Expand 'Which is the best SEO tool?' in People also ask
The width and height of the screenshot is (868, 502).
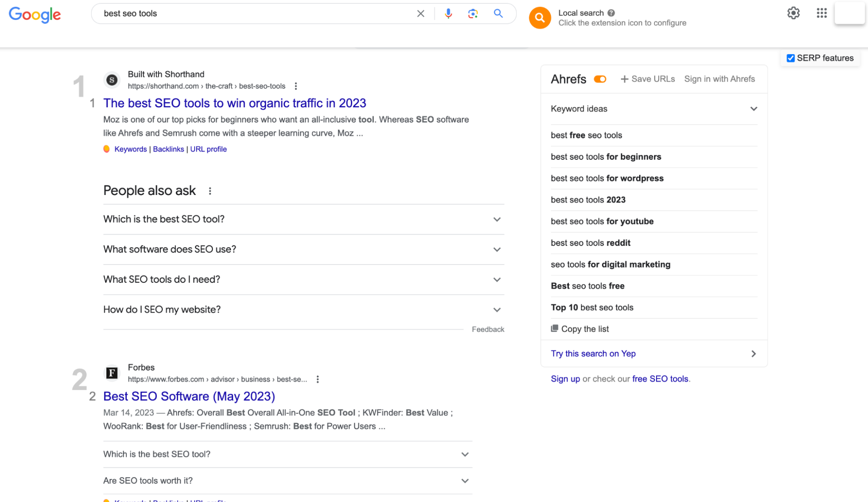304,219
